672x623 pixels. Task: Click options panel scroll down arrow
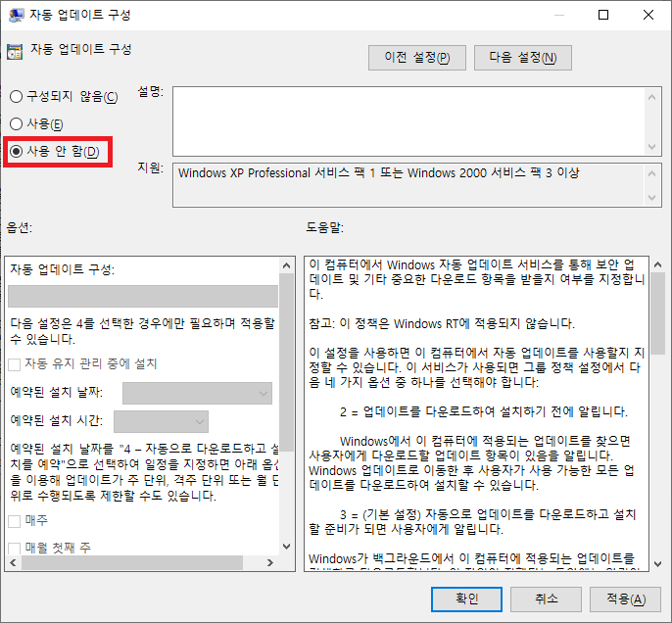click(x=287, y=547)
